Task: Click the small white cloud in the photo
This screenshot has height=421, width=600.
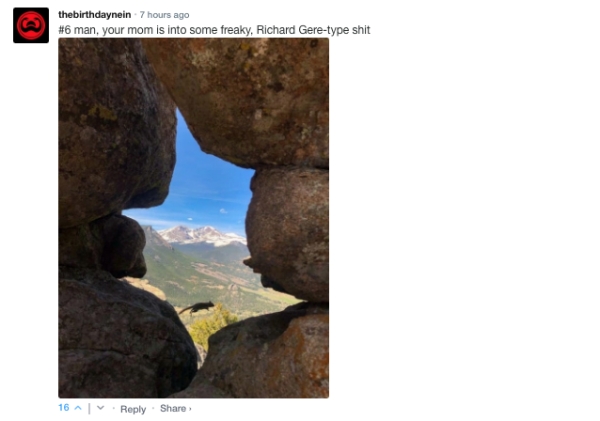Action: pos(223,210)
